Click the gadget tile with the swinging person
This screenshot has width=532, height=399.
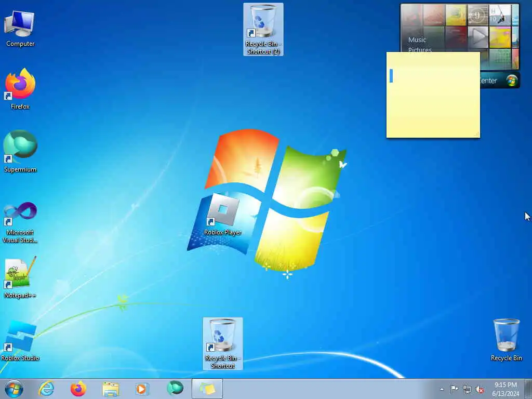click(500, 15)
